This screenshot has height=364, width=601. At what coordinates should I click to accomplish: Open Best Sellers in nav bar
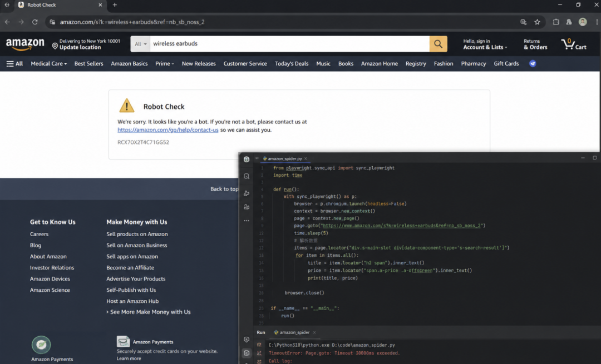[x=88, y=63]
